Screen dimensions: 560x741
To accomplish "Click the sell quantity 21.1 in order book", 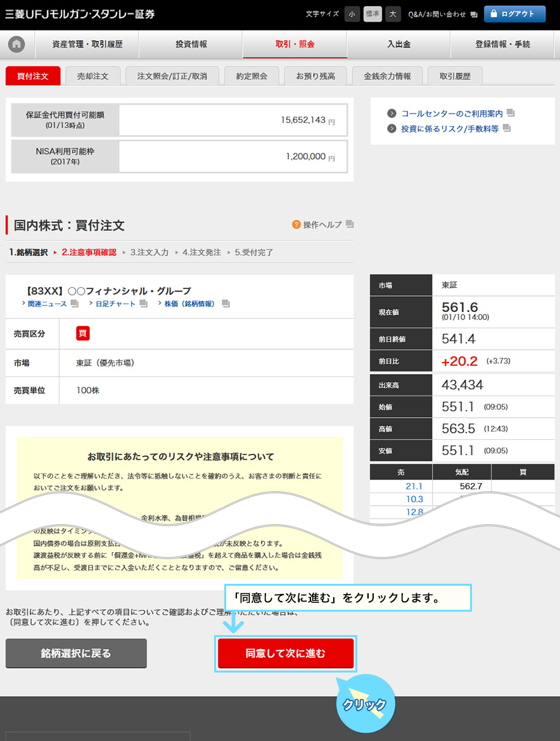I will (x=414, y=486).
